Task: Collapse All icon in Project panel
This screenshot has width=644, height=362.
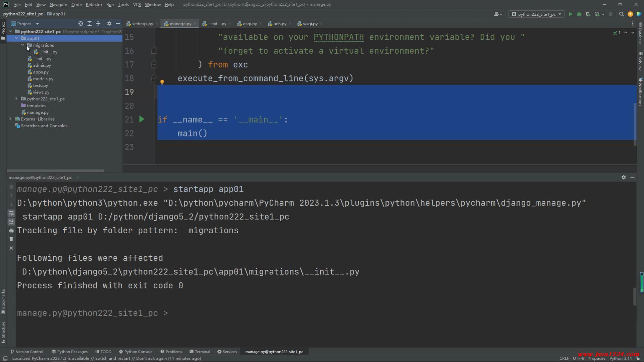Action: tap(98, 23)
